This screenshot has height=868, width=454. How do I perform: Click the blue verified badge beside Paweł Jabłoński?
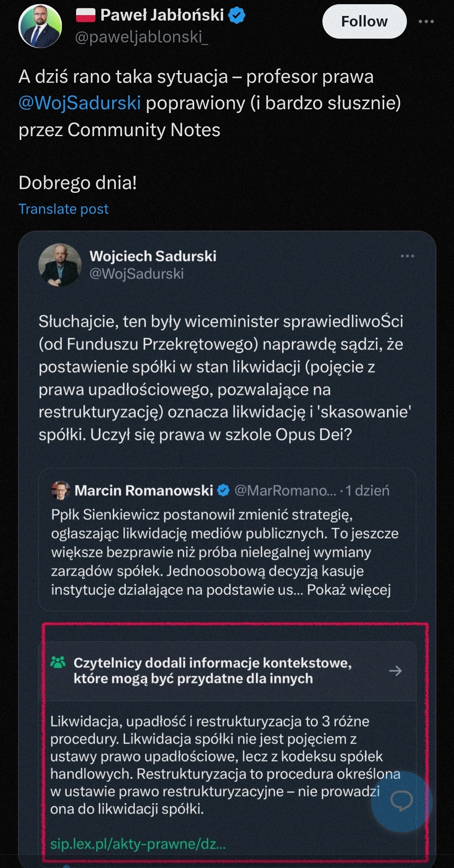tap(237, 16)
